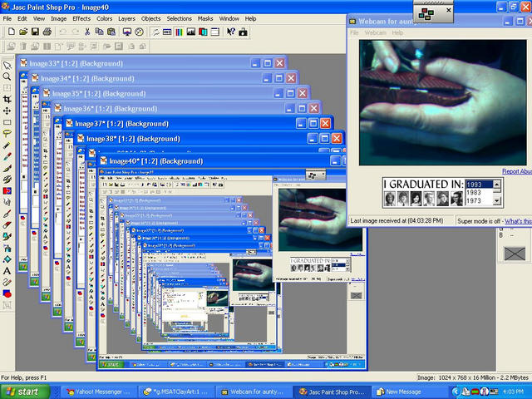Screen dimensions: 532x399
Task: Open the Colors menu
Action: click(104, 18)
